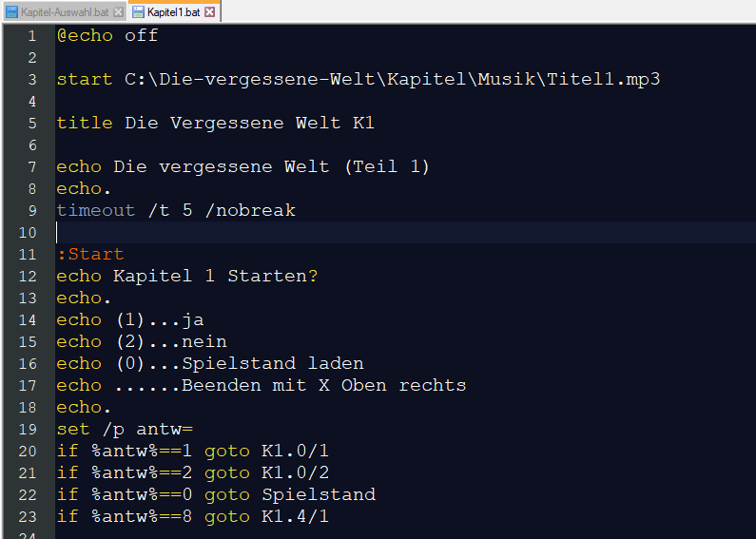The width and height of the screenshot is (756, 539).
Task: Click on set /p antw= line
Action: coord(125,429)
